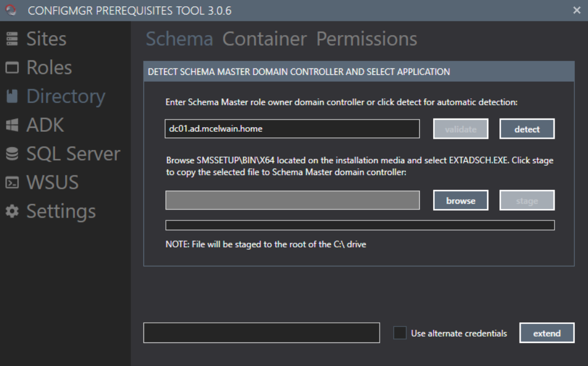Click the browse button for EXTADSCH.EXE
The image size is (588, 366).
461,201
